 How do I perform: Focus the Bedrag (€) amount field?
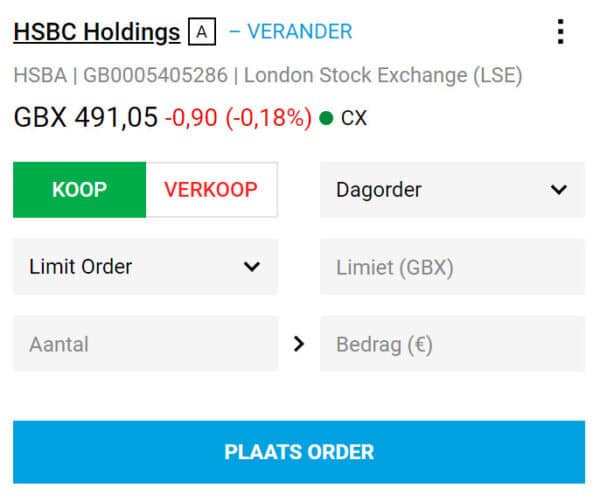(x=452, y=344)
